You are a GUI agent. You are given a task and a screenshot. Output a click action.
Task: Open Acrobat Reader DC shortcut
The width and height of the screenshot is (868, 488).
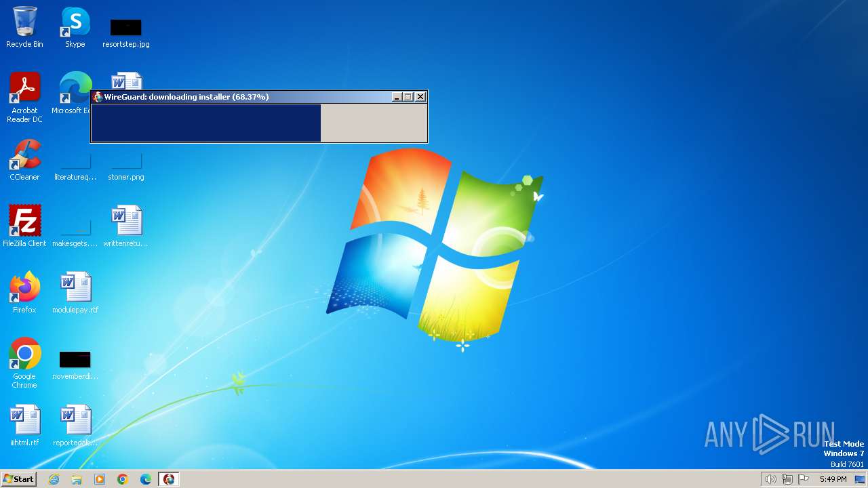pos(24,98)
